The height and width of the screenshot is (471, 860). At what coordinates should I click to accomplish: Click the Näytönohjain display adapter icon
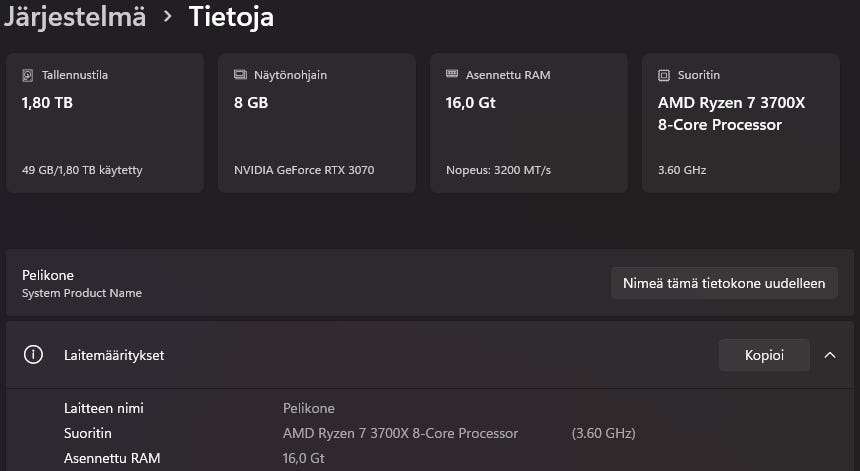click(240, 75)
